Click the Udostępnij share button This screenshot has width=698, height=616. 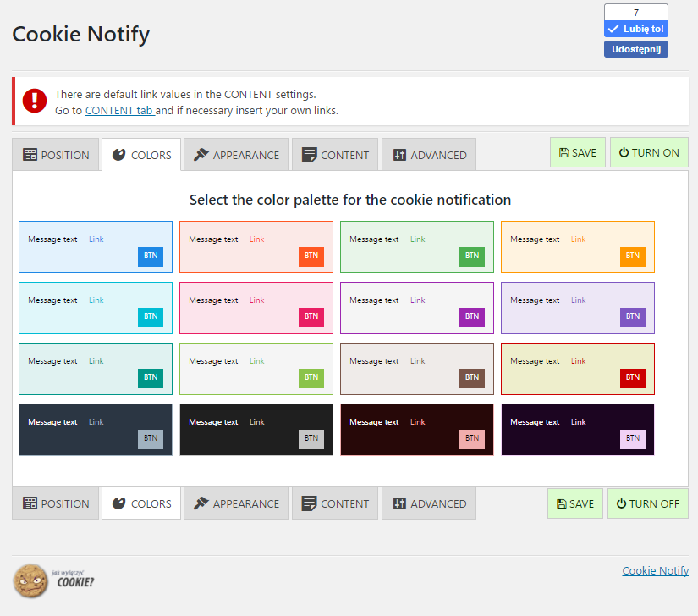(636, 49)
